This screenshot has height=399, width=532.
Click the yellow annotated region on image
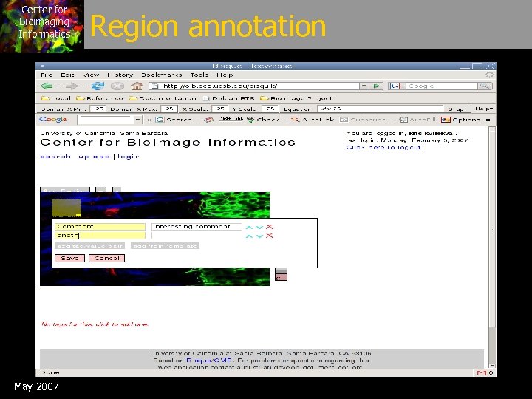[66, 208]
